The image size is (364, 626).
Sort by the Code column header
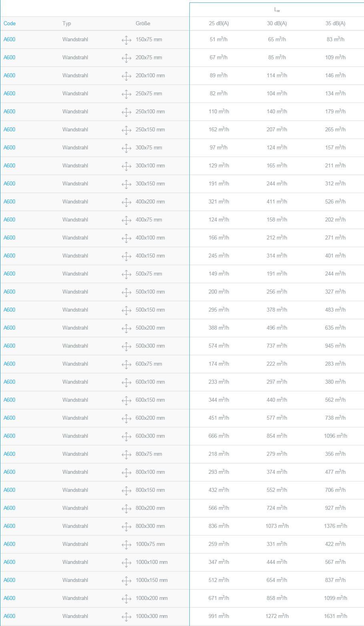point(10,23)
